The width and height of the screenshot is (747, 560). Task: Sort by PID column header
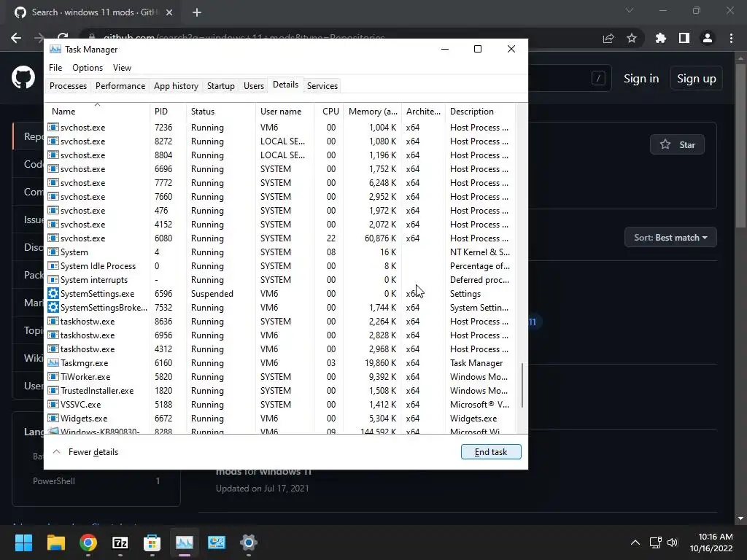(169, 111)
